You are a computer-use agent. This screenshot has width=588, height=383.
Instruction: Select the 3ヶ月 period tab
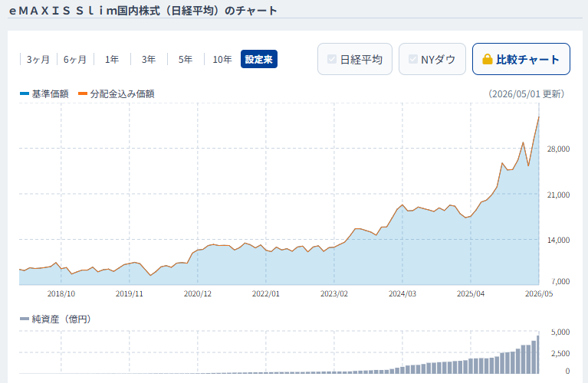(38, 59)
